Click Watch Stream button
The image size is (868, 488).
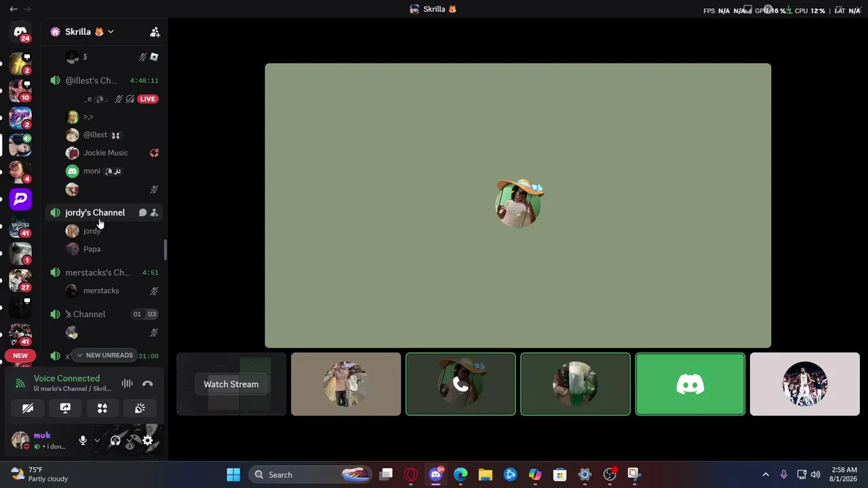[x=231, y=384]
